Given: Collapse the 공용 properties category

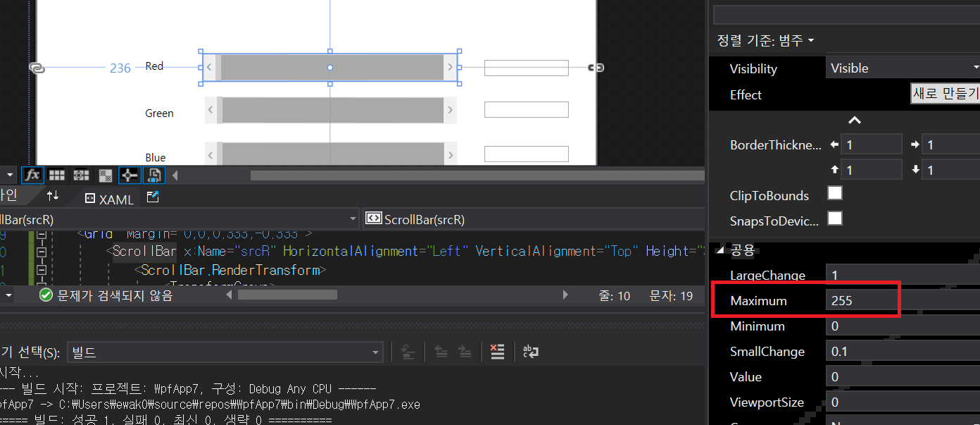Looking at the screenshot, I should point(720,250).
